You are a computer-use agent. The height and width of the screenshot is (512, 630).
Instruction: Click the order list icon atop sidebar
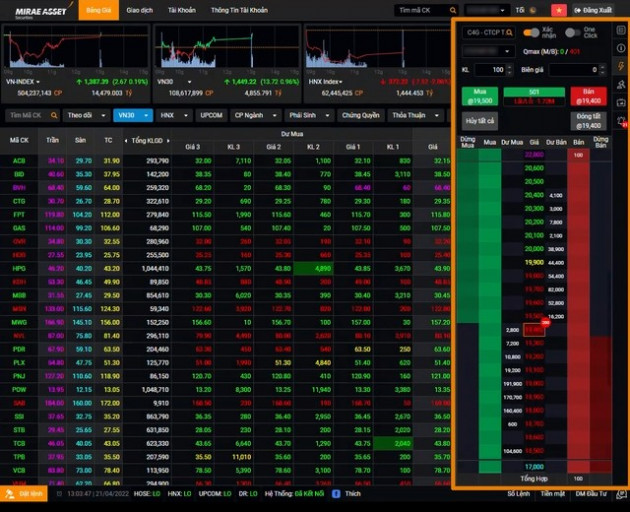pyautogui.click(x=622, y=31)
